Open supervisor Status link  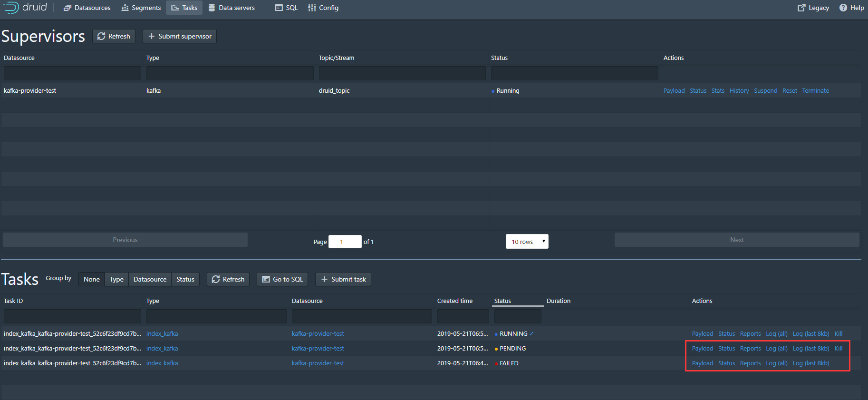[x=698, y=91]
